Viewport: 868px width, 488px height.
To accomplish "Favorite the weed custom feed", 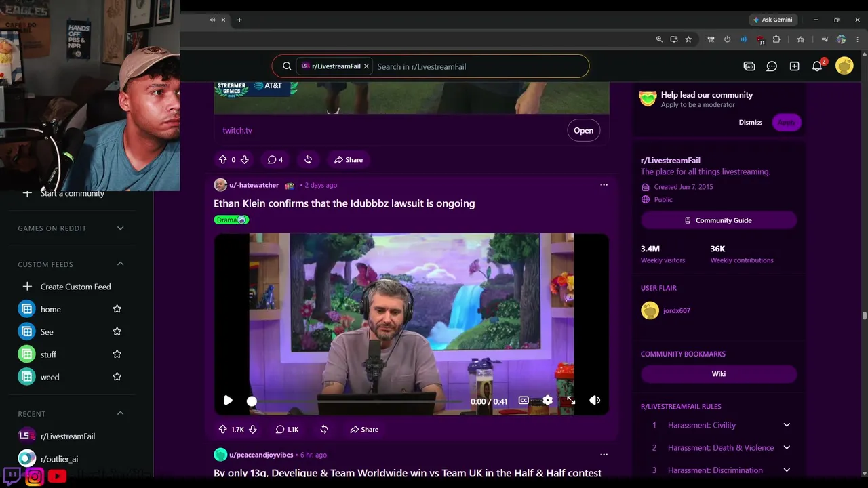I will pyautogui.click(x=117, y=376).
